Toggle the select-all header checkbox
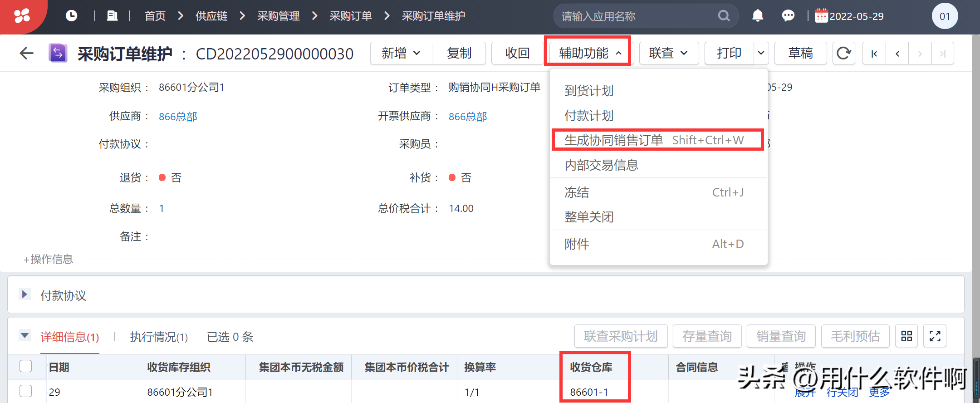 click(x=26, y=366)
